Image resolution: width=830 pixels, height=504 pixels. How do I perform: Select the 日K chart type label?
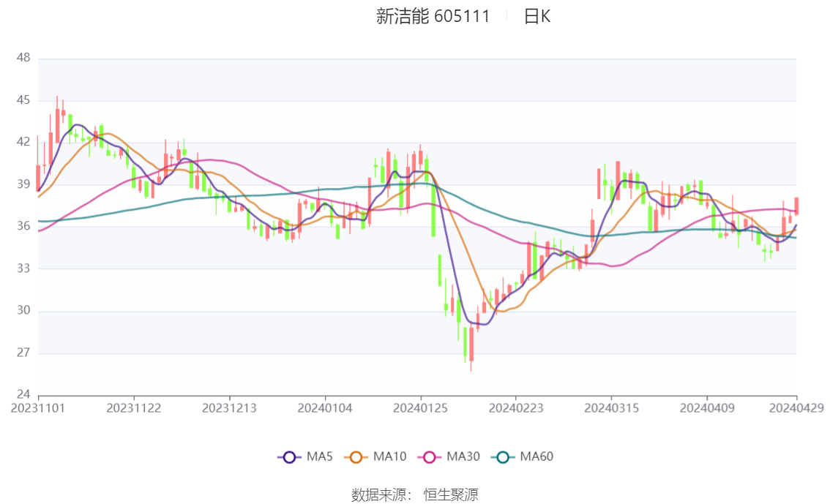pyautogui.click(x=536, y=16)
